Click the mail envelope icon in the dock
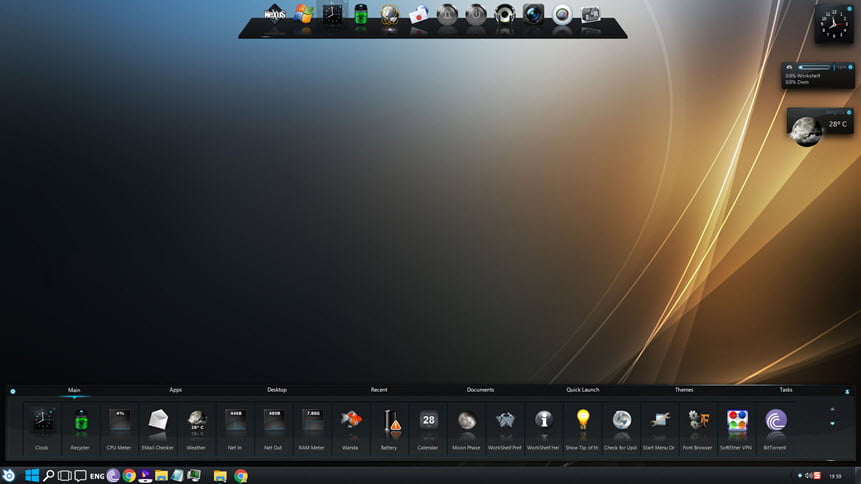Image resolution: width=861 pixels, height=484 pixels. (418, 15)
